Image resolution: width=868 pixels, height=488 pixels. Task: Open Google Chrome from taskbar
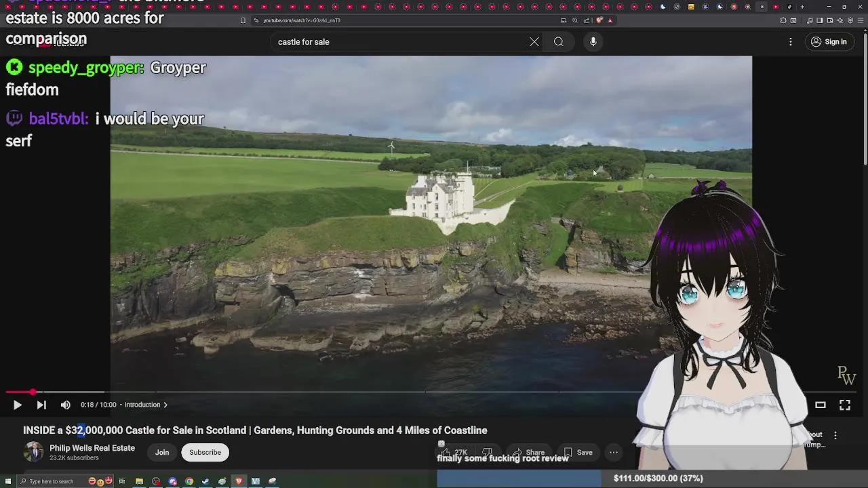tap(189, 481)
